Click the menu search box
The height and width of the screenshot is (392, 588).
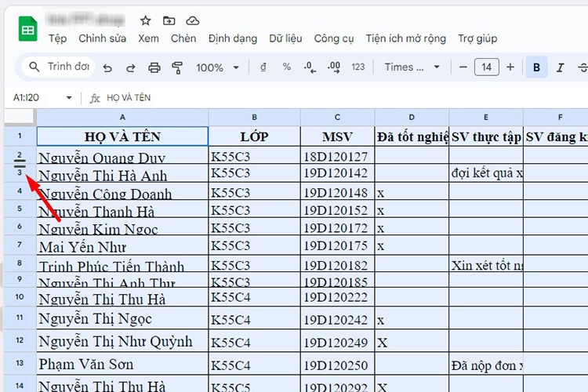tap(59, 67)
